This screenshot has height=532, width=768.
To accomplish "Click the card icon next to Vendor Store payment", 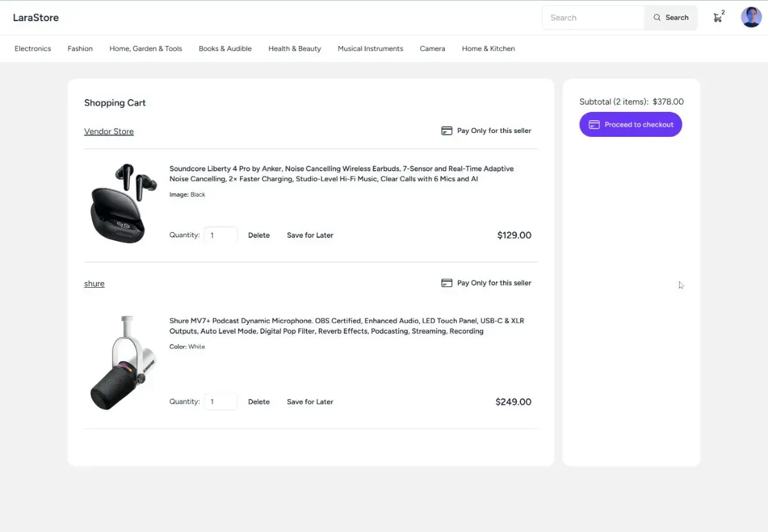I will coord(446,130).
